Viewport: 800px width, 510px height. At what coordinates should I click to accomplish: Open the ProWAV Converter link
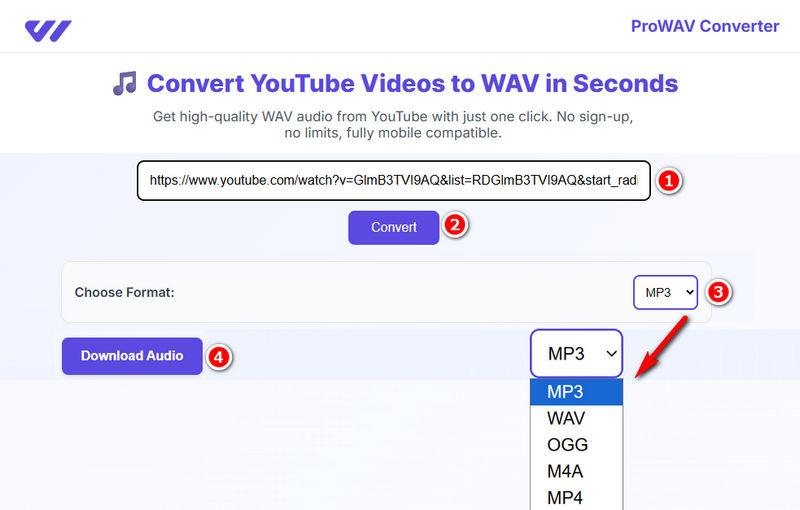tap(705, 26)
